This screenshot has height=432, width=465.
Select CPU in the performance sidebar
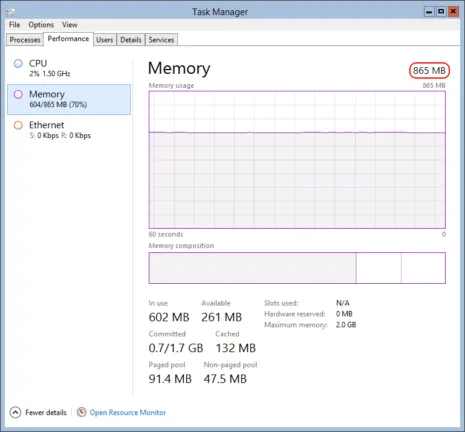[x=69, y=68]
